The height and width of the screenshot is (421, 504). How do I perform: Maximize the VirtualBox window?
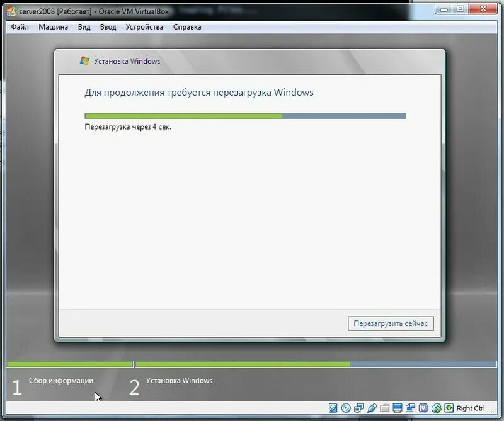tap(461, 9)
